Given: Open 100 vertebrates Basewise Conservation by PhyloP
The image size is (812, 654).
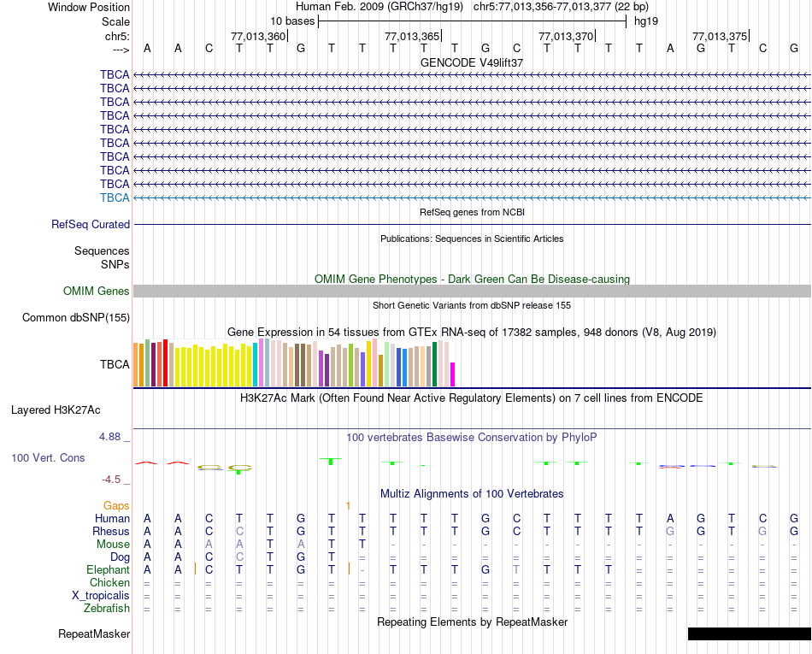Looking at the screenshot, I should tap(472, 438).
